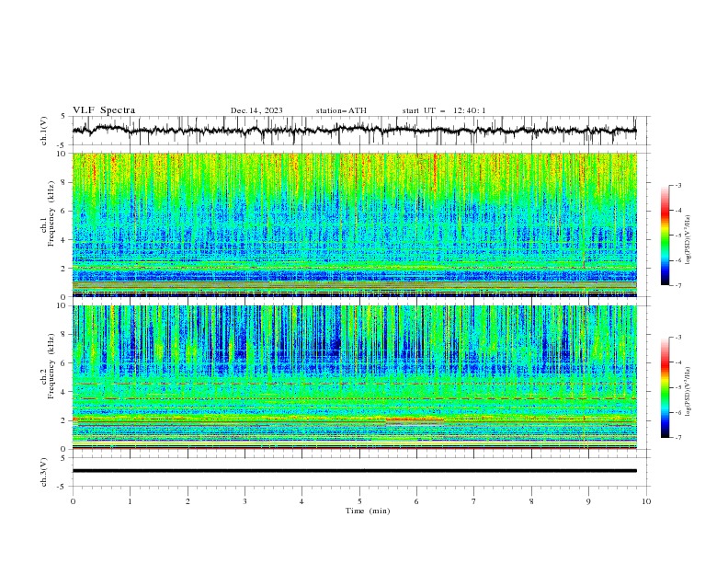Click the ch.2 colorbar "log(PSD)(V²/Hz)" label
This screenshot has height=563, width=728.
pyautogui.click(x=688, y=392)
